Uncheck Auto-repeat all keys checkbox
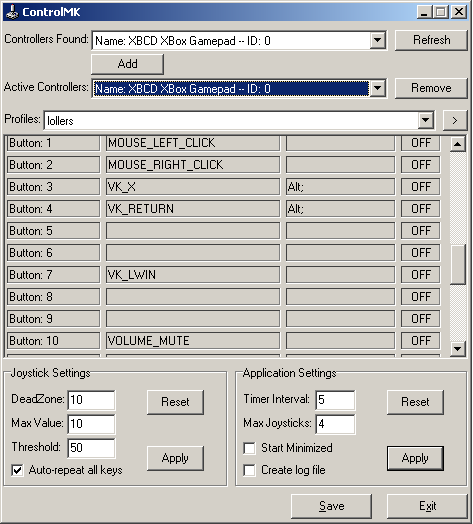Screen dimensions: 473x524 click(17, 470)
